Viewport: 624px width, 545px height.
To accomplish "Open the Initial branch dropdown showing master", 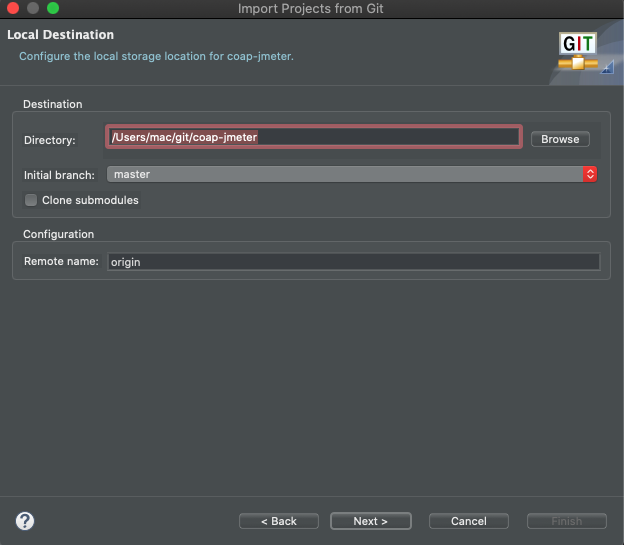I will [x=352, y=174].
